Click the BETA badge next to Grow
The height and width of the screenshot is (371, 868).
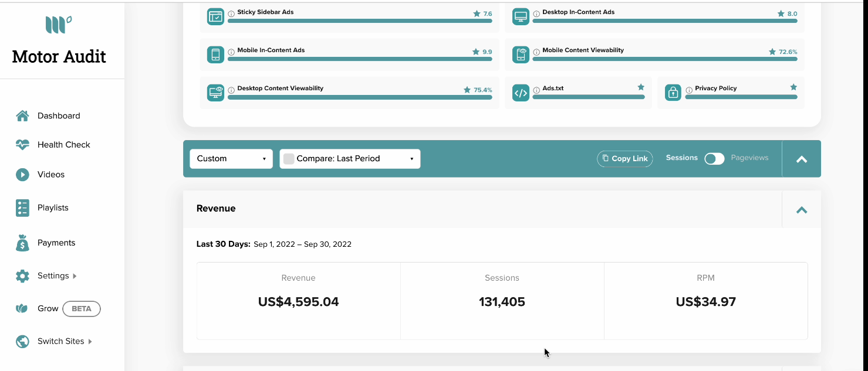[82, 308]
